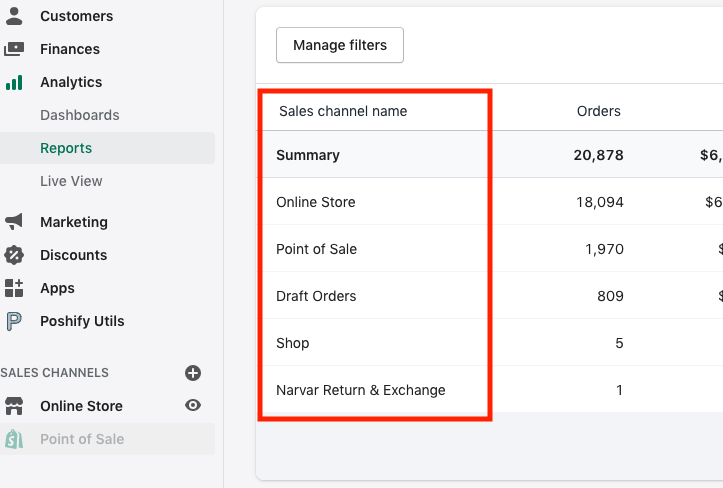View online store via eye icon

tap(193, 406)
